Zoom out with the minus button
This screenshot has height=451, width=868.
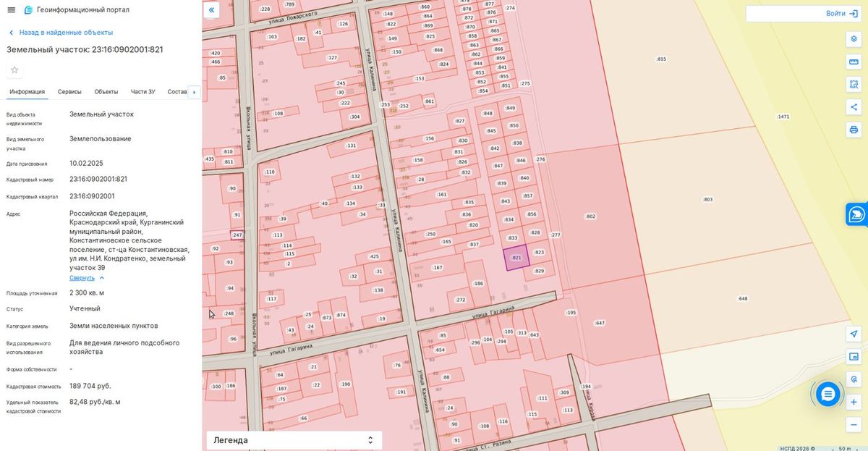[x=854, y=424]
